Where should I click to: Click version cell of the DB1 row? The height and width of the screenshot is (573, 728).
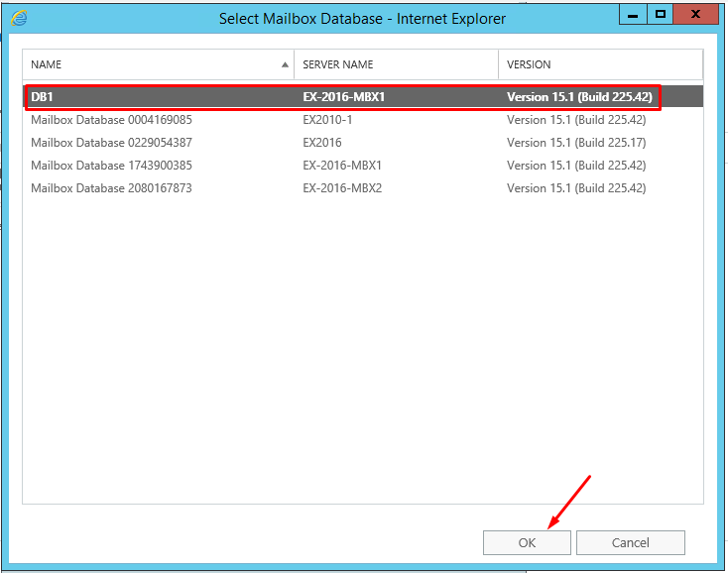click(579, 97)
